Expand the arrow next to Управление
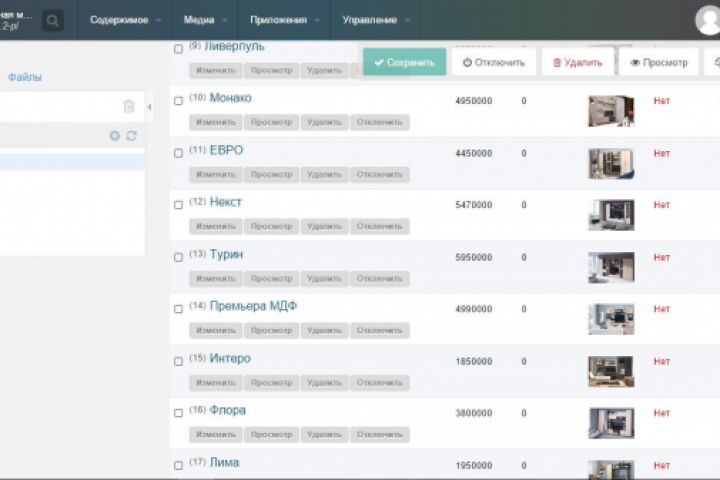This screenshot has height=480, width=720. tap(407, 20)
